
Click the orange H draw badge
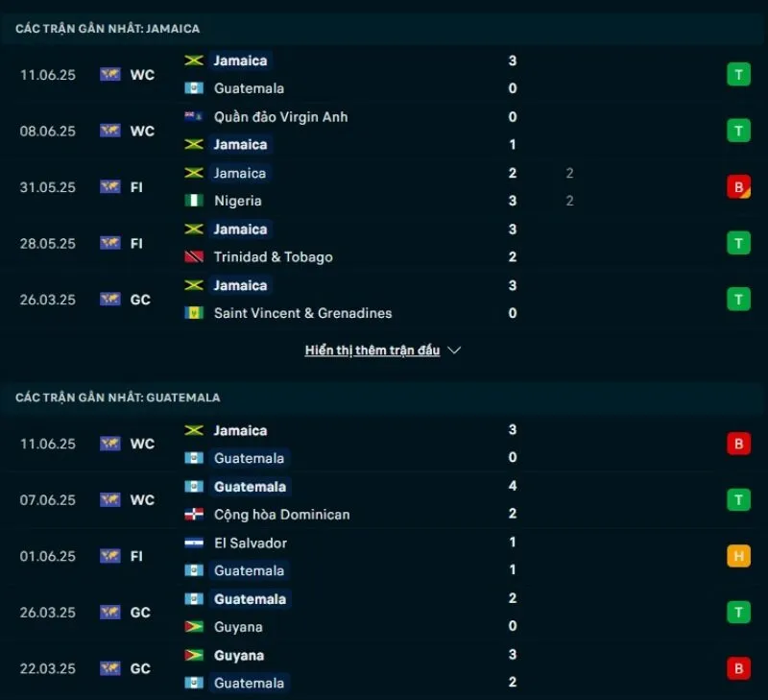pyautogui.click(x=738, y=556)
